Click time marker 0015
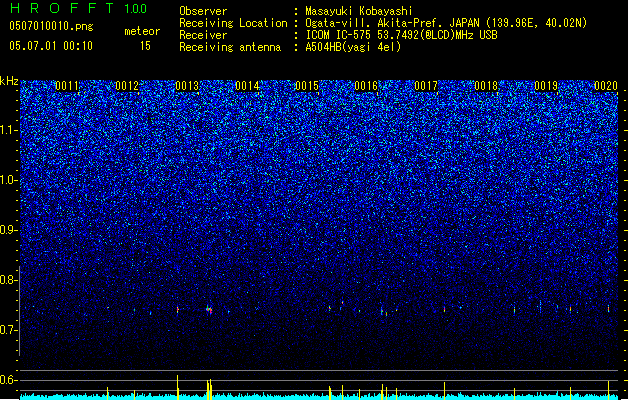 tap(306, 86)
